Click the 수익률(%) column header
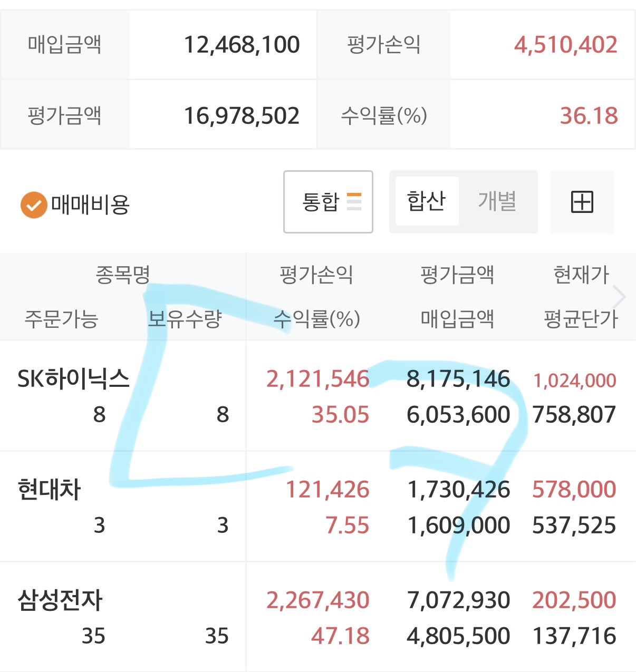 pos(316,319)
